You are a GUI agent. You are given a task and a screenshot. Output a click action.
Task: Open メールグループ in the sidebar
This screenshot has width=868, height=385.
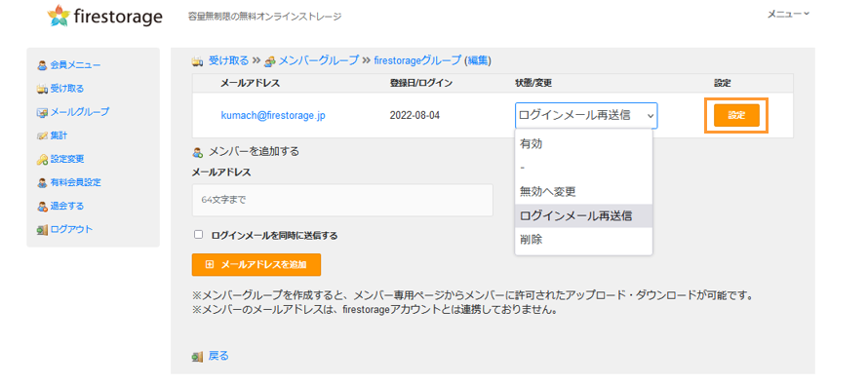coord(80,112)
